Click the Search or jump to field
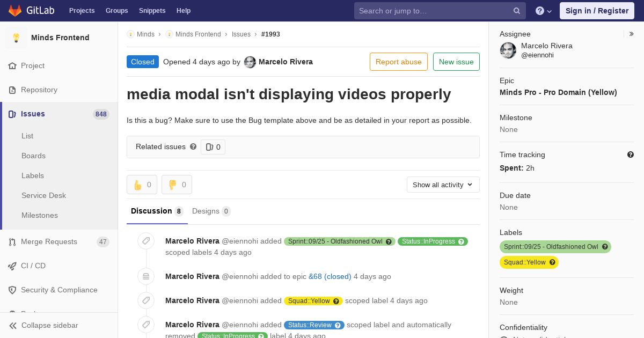The height and width of the screenshot is (338, 644). pyautogui.click(x=440, y=11)
